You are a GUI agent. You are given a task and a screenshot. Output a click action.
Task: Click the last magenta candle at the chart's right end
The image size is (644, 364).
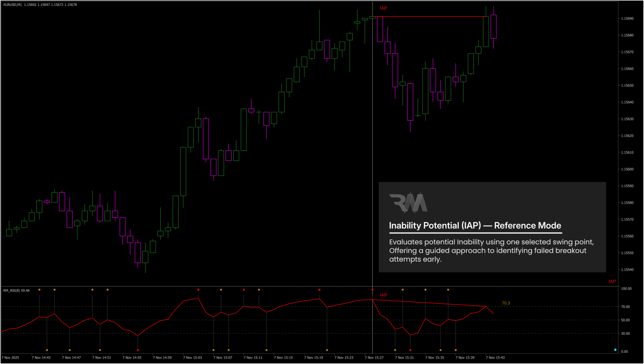point(493,27)
